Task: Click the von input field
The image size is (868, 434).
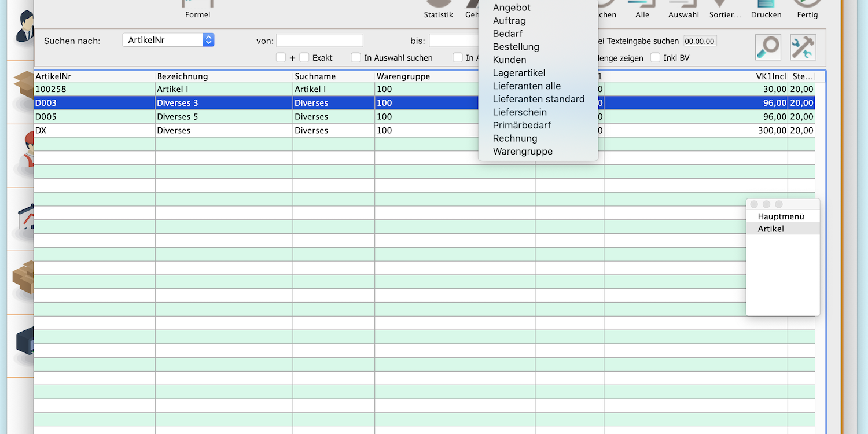Action: [319, 41]
